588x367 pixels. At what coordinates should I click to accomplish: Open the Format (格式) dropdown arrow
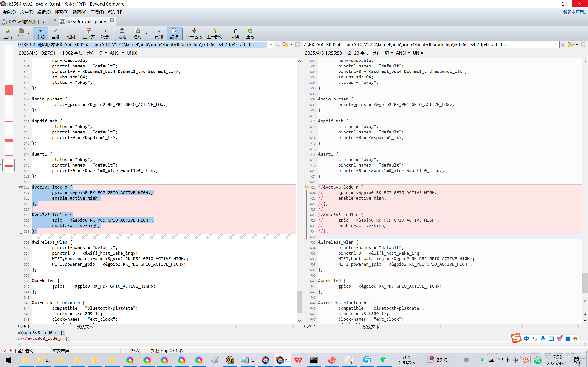(x=146, y=33)
